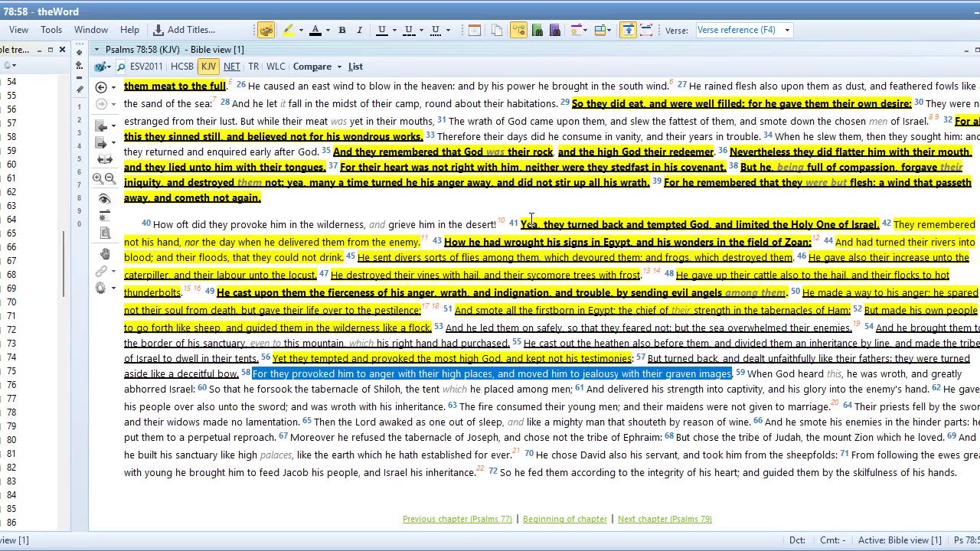Screen dimensions: 980x551
Task: Toggle italic formatting
Action: 359,30
